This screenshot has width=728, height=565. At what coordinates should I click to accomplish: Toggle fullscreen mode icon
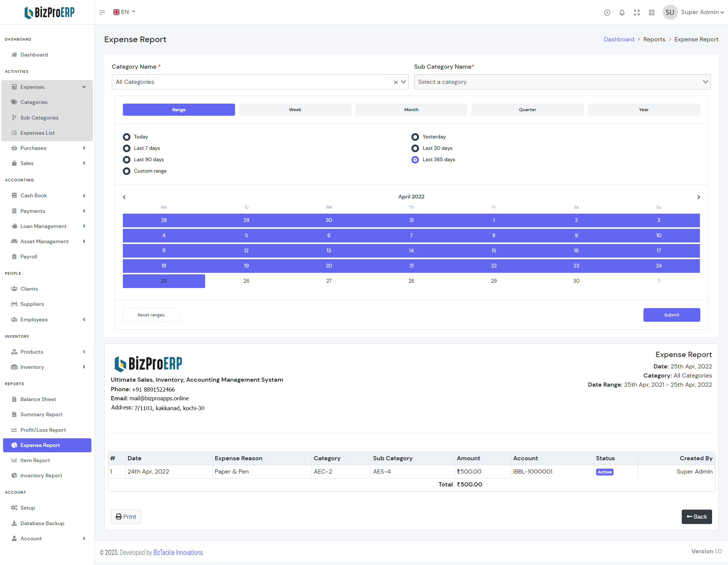637,13
